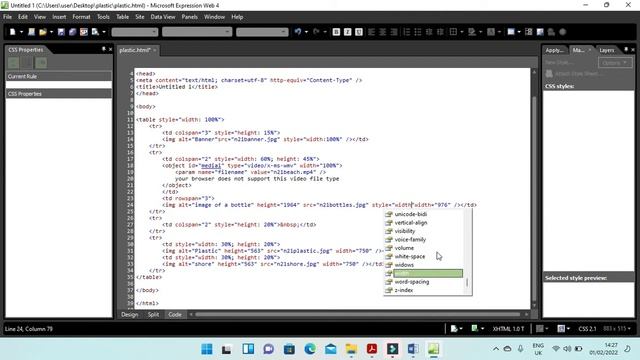Click the Decrease Indent toolbar icon
Viewport: 640px width, 360px height.
click(429, 32)
